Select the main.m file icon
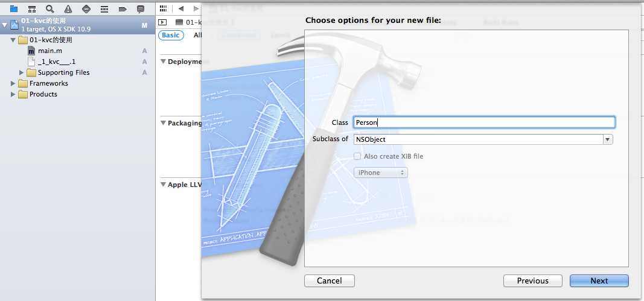The image size is (644, 301). pyautogui.click(x=31, y=51)
